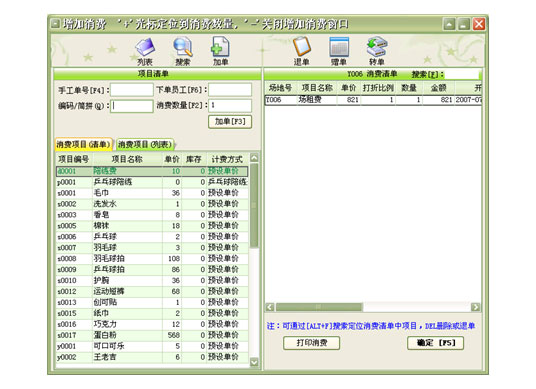The height and width of the screenshot is (389, 536).
Task: Select the 消费项目(清单) tab
Action: click(x=84, y=145)
